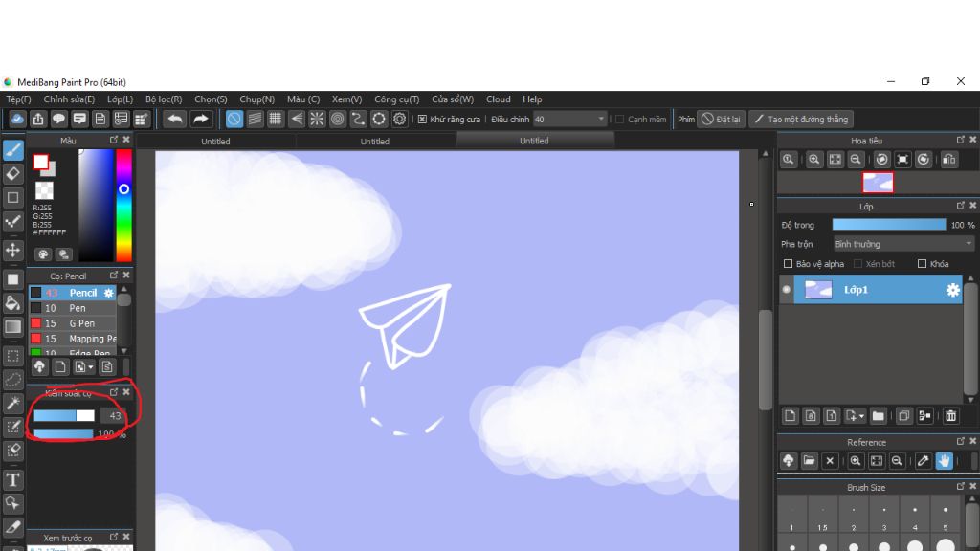Screen dimensions: 980x551
Task: Expand the add brush dropdown arrow in brush panel
Action: [91, 367]
